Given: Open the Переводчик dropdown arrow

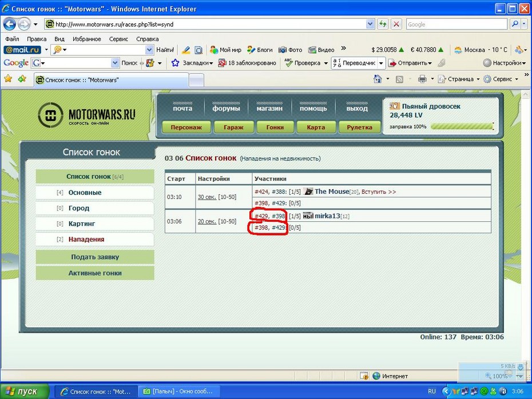Looking at the screenshot, I should [x=381, y=63].
